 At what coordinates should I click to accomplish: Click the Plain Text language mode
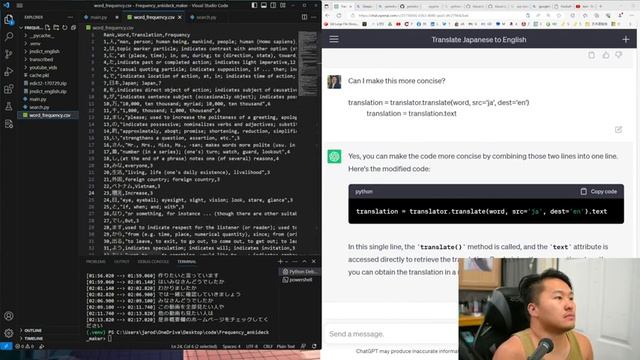point(286,346)
